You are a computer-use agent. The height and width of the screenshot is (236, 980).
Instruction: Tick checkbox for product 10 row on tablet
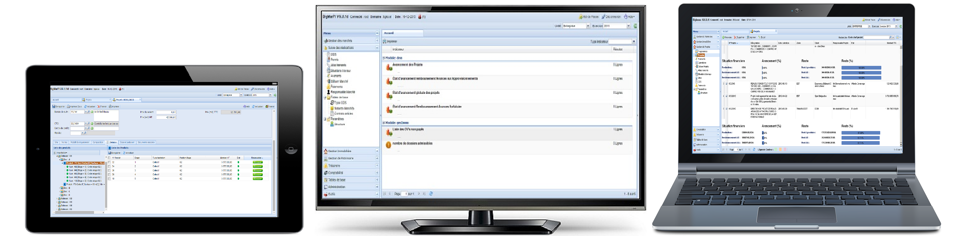[109, 179]
